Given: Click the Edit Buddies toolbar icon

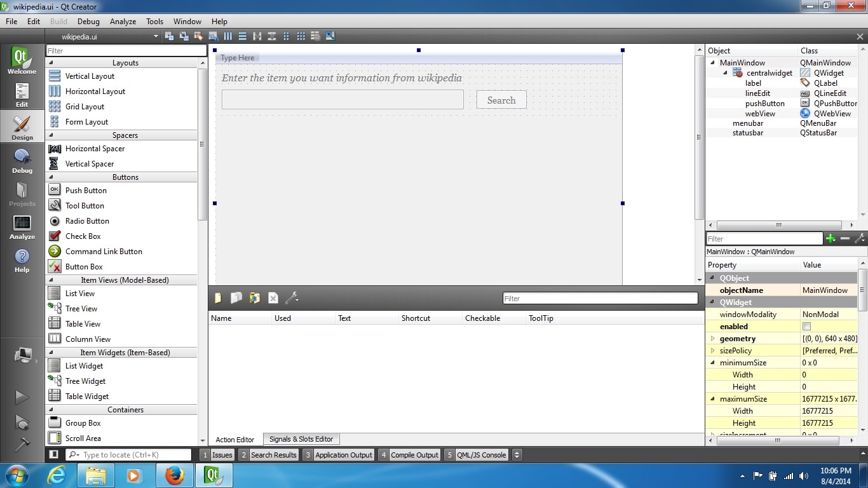Looking at the screenshot, I should coord(199,36).
